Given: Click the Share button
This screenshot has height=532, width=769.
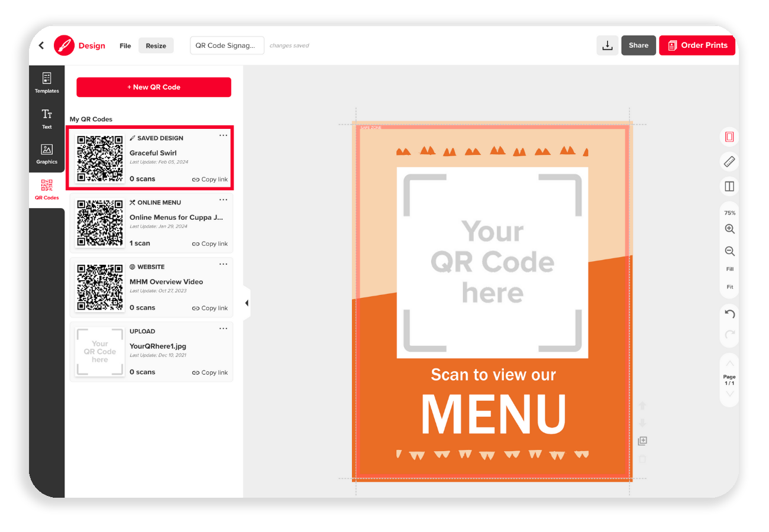Looking at the screenshot, I should 638,46.
